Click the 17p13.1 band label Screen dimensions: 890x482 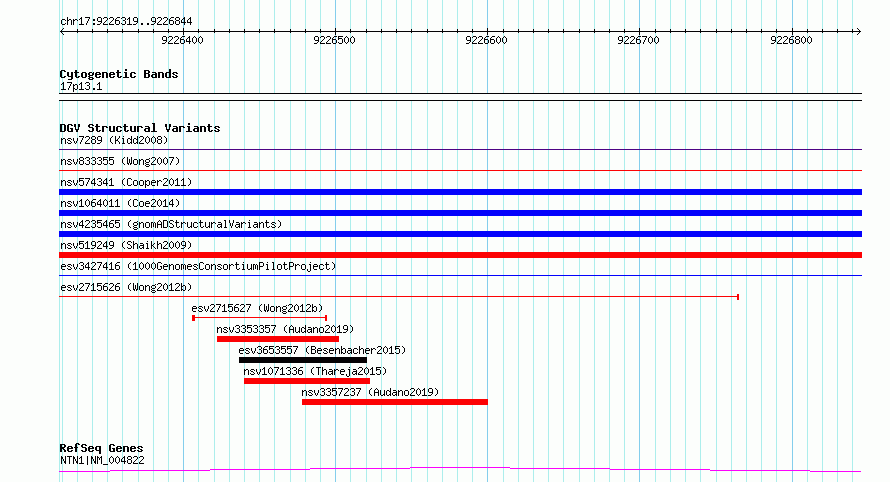pos(81,86)
